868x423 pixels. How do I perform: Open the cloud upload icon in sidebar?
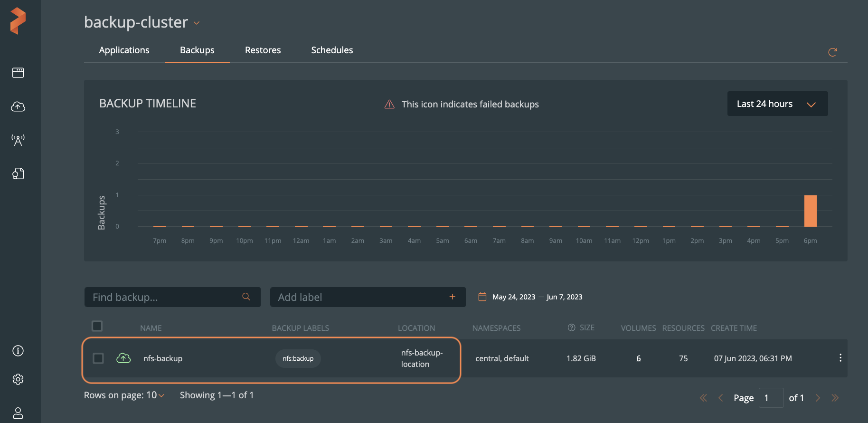[x=18, y=106]
